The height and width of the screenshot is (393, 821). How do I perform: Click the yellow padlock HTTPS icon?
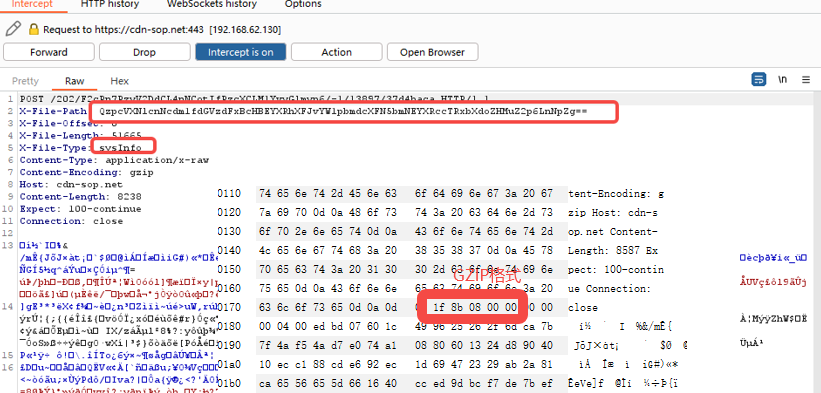click(x=34, y=29)
